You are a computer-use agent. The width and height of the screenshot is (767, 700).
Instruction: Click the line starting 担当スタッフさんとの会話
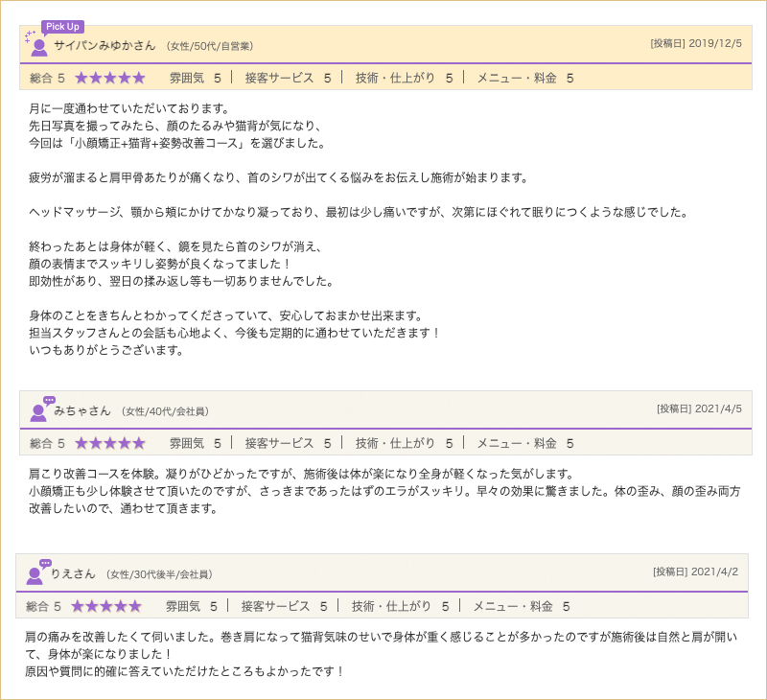pos(234,333)
